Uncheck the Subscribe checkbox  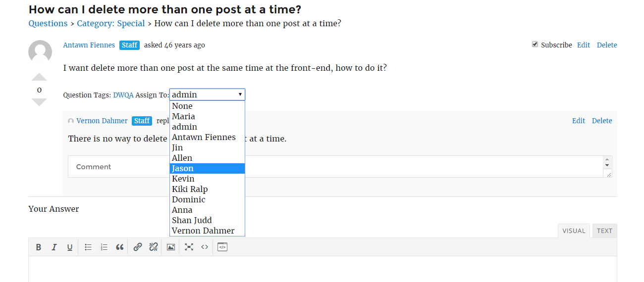[535, 45]
